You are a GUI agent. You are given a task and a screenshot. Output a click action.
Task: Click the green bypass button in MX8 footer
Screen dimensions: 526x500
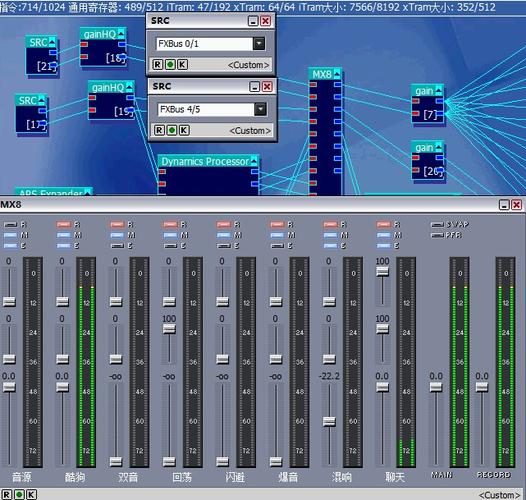click(x=19, y=495)
